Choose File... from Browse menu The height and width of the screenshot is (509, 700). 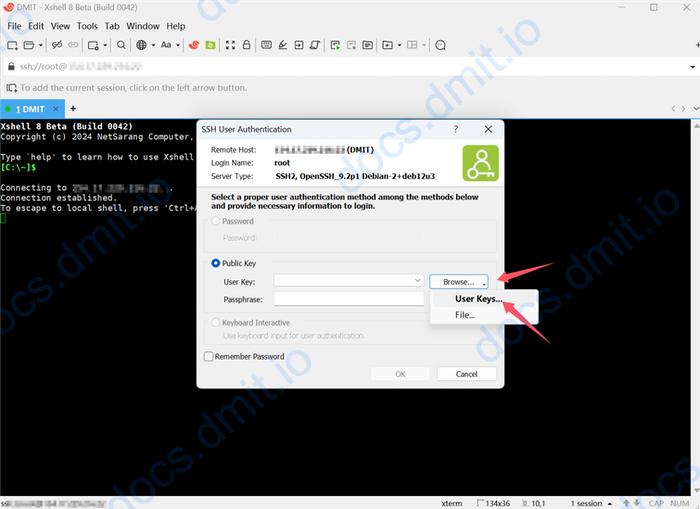[465, 315]
